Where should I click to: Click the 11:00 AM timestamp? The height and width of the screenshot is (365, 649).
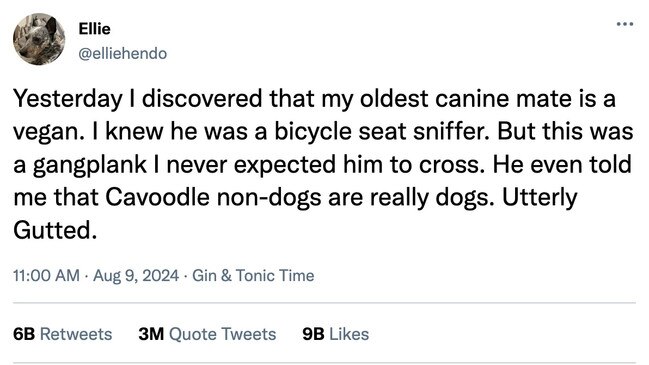[x=46, y=276]
